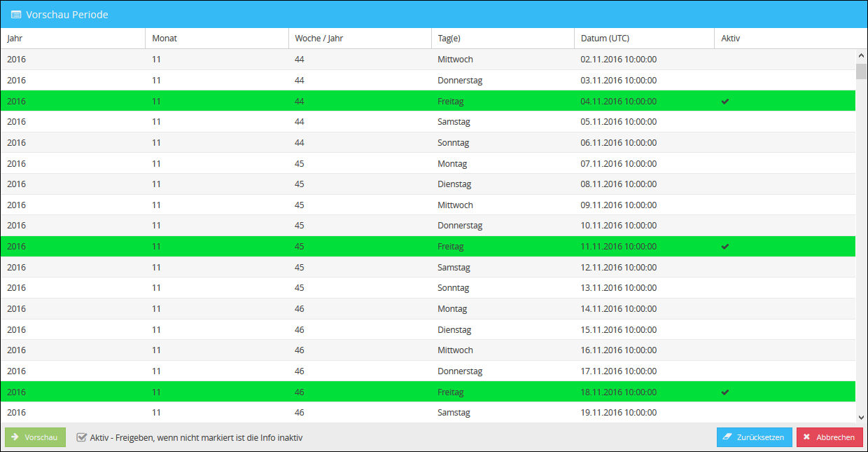This screenshot has height=452, width=868.
Task: Click the Woche / Jahr column header
Action: click(318, 39)
